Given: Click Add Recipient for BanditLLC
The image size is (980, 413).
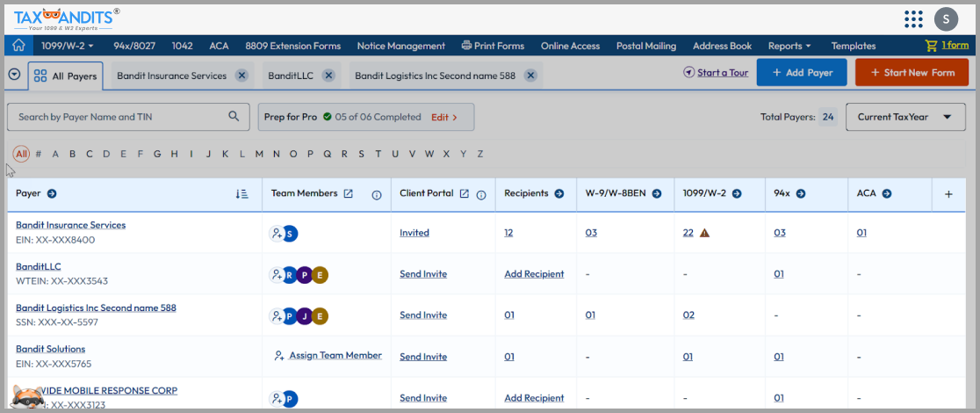Looking at the screenshot, I should 534,274.
